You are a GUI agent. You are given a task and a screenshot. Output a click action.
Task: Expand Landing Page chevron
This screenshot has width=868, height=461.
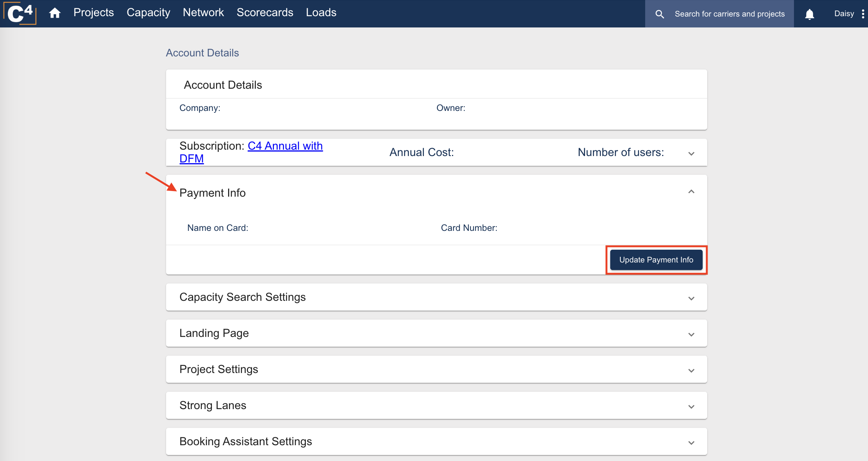691,334
